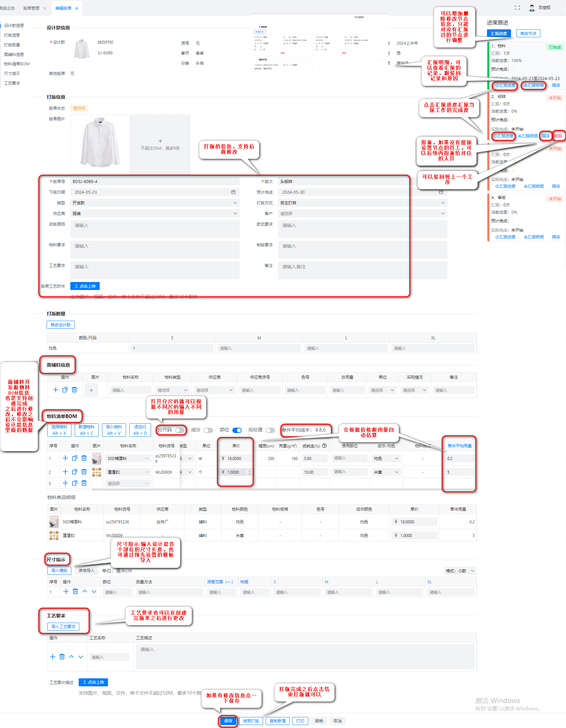
Task: Move 工艺要求 row down with arrow icon
Action: (x=81, y=656)
